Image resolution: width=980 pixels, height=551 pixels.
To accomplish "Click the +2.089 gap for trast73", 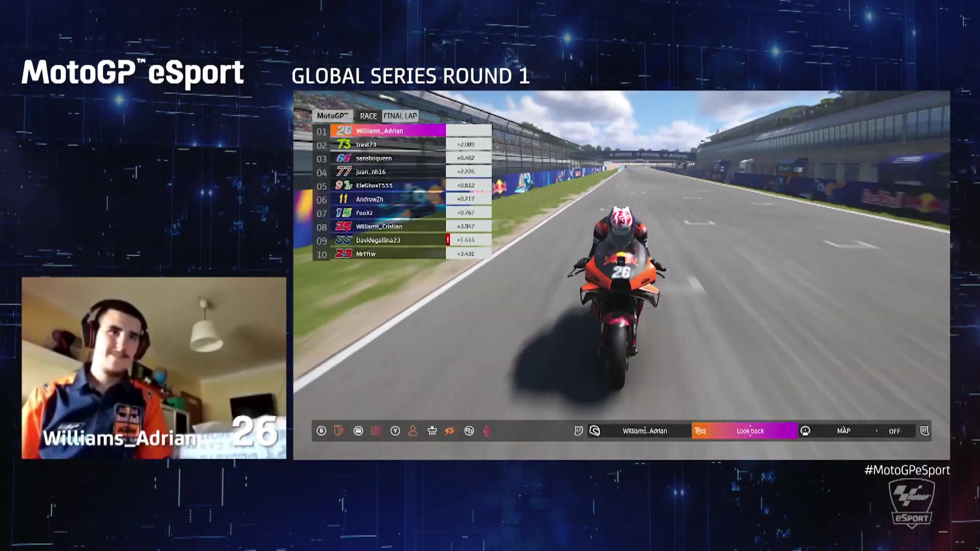I will click(x=466, y=144).
